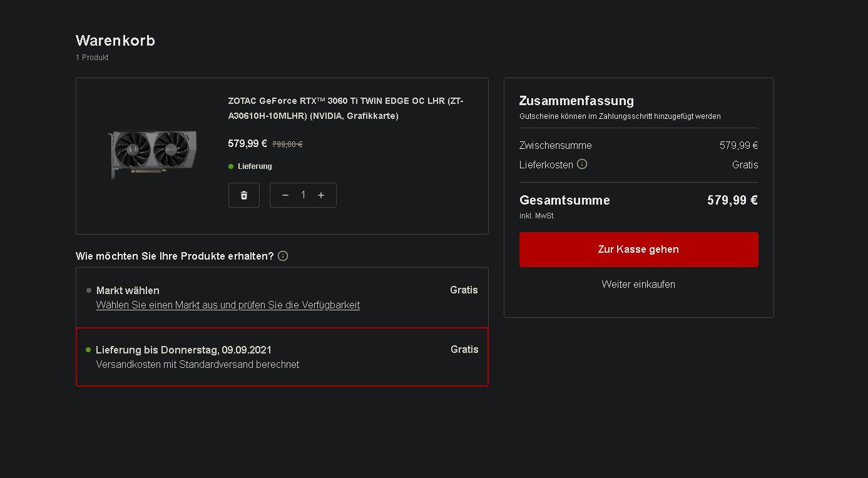Viewport: 868px width, 478px height.
Task: Click the trash icon to remove product
Action: click(244, 195)
